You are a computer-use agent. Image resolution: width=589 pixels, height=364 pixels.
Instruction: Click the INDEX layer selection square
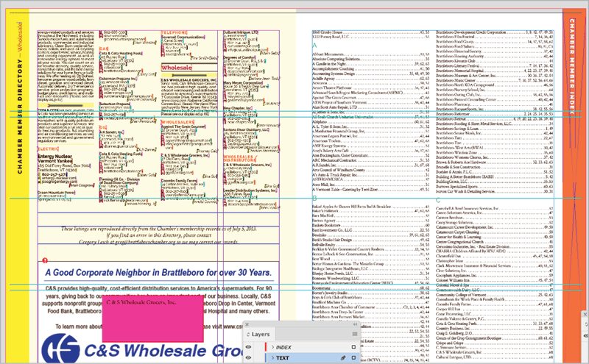pyautogui.click(x=353, y=346)
